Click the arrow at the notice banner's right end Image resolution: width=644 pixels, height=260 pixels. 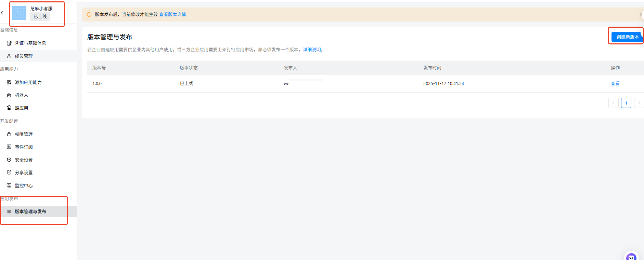coord(641,14)
